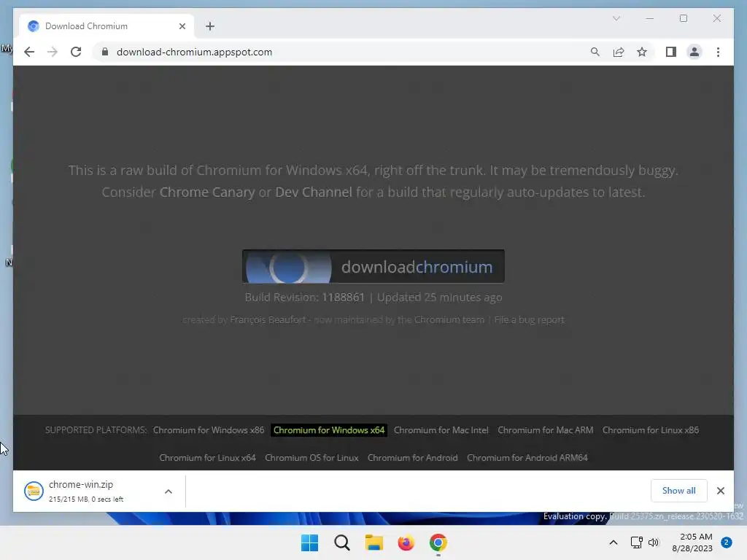Expand chrome-win.zip download options chevron
This screenshot has width=747, height=560.
point(169,491)
